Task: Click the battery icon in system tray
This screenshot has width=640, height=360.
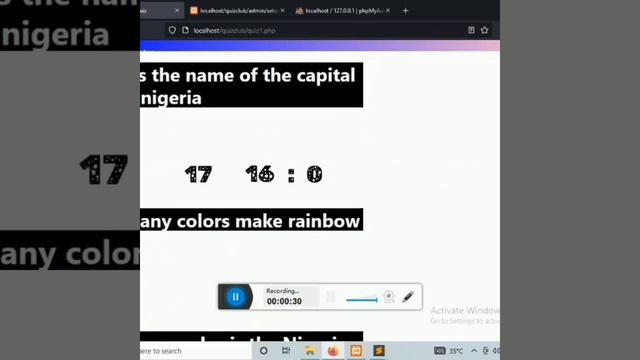Action: (485, 351)
